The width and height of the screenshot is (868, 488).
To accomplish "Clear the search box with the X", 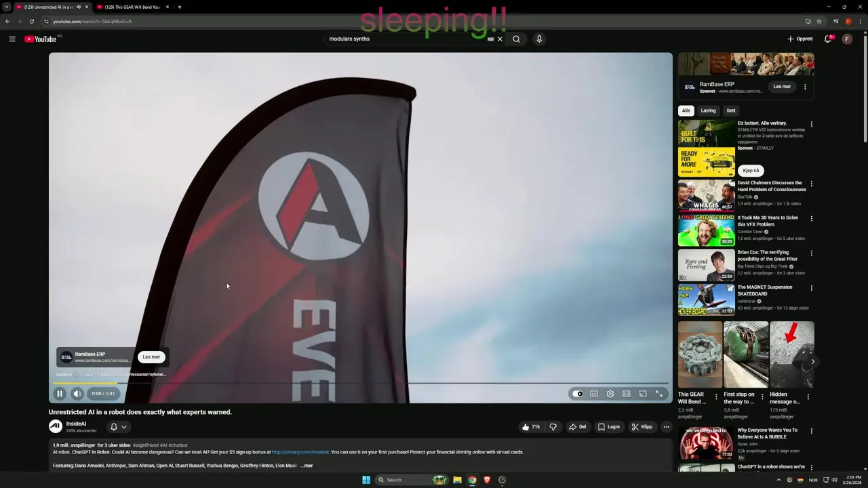I will [500, 39].
